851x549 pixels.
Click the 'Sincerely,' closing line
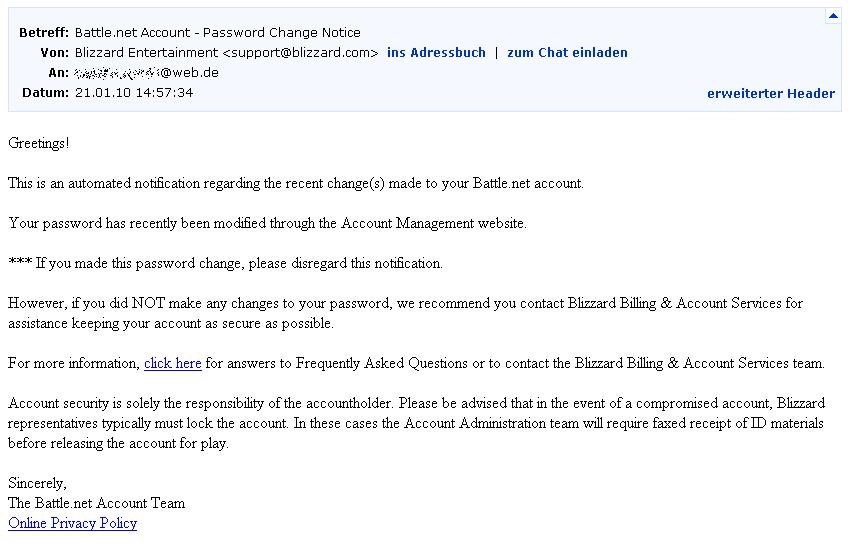pyautogui.click(x=37, y=483)
